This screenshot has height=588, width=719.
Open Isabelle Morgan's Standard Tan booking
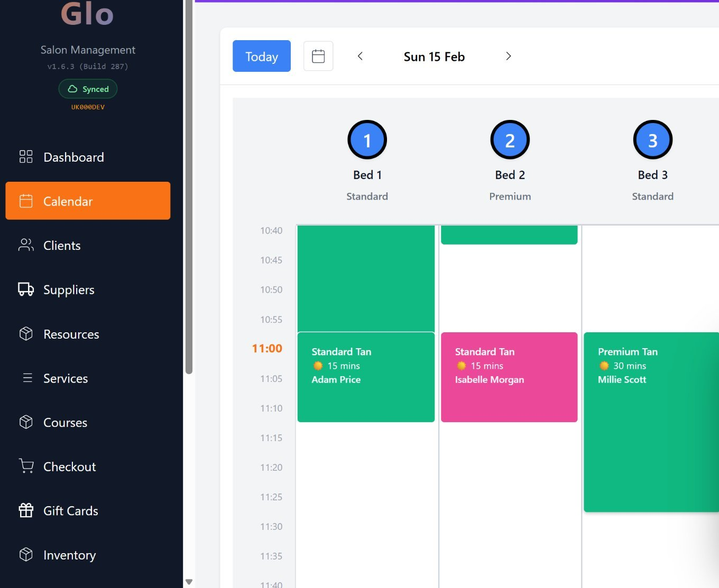coord(509,377)
